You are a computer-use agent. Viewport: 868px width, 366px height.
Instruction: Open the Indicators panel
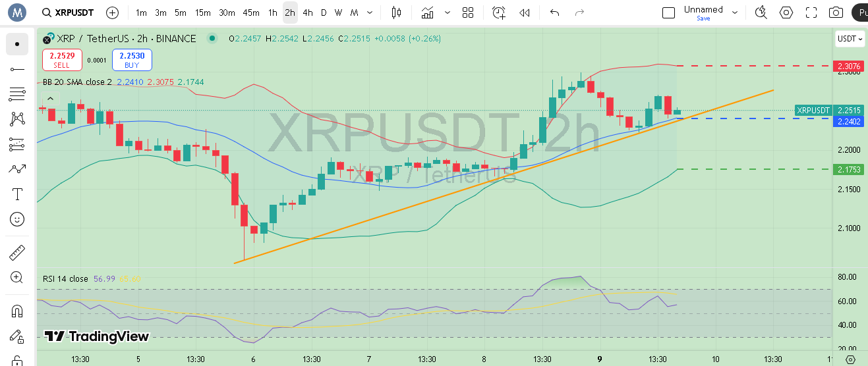pos(428,13)
